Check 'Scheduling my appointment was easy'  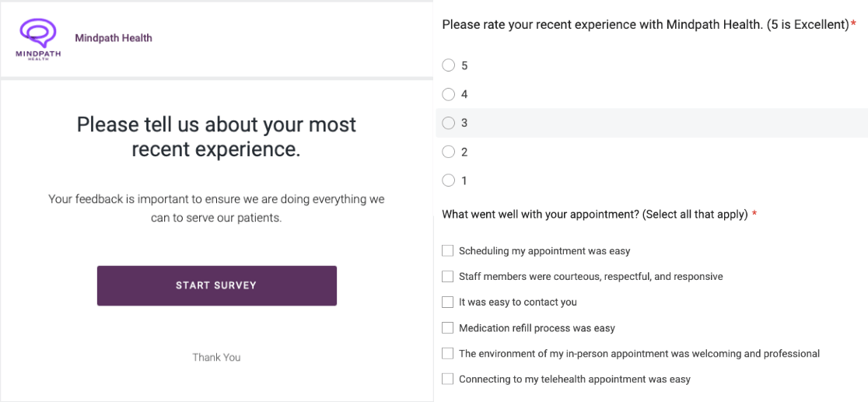[447, 250]
